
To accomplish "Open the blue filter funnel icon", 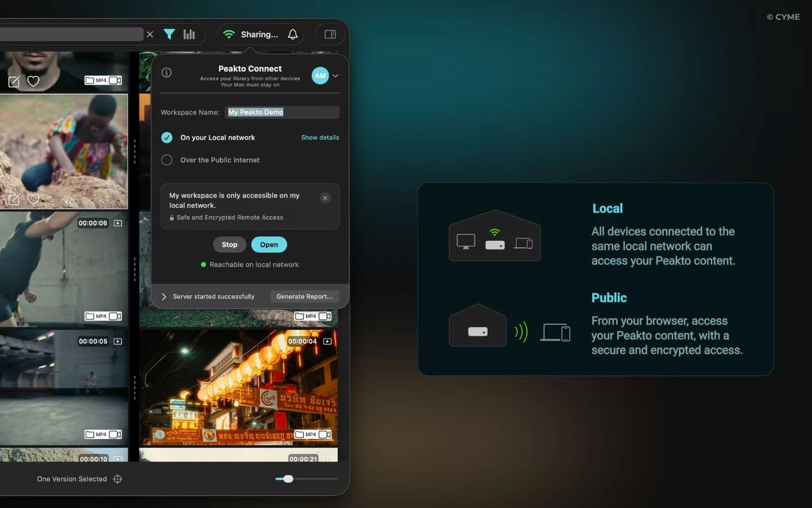I will (169, 34).
